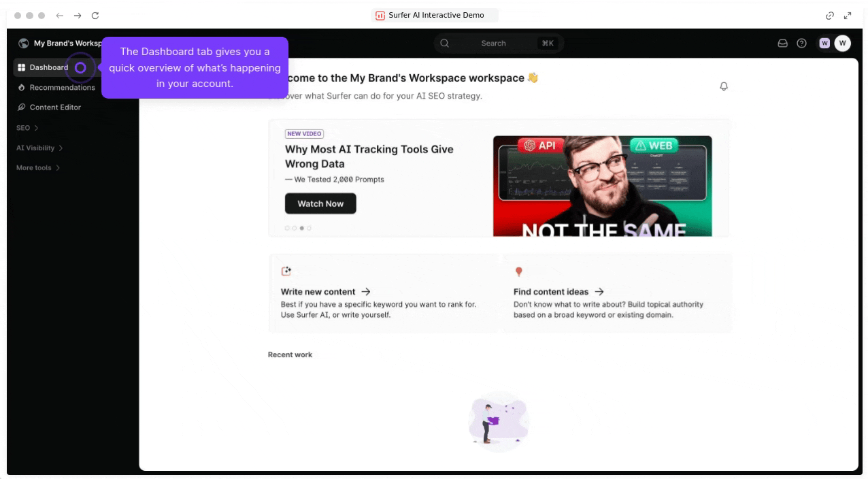
Task: Click the NEW VIDEO badge
Action: coord(304,134)
